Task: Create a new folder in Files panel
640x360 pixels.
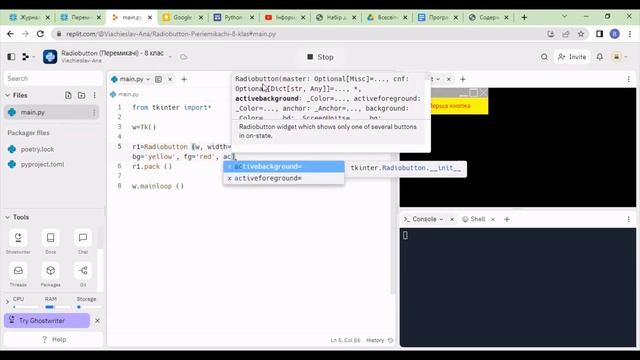Action: 82,95
